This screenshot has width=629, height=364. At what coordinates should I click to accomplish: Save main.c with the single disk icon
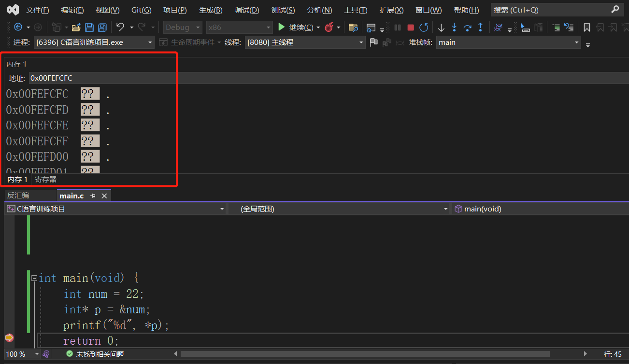point(89,28)
